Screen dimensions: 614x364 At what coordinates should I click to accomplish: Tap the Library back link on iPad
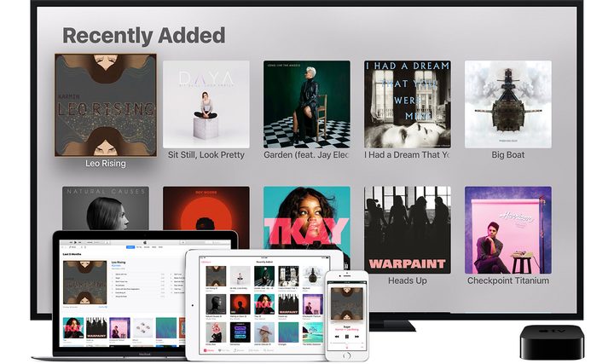[x=206, y=262]
